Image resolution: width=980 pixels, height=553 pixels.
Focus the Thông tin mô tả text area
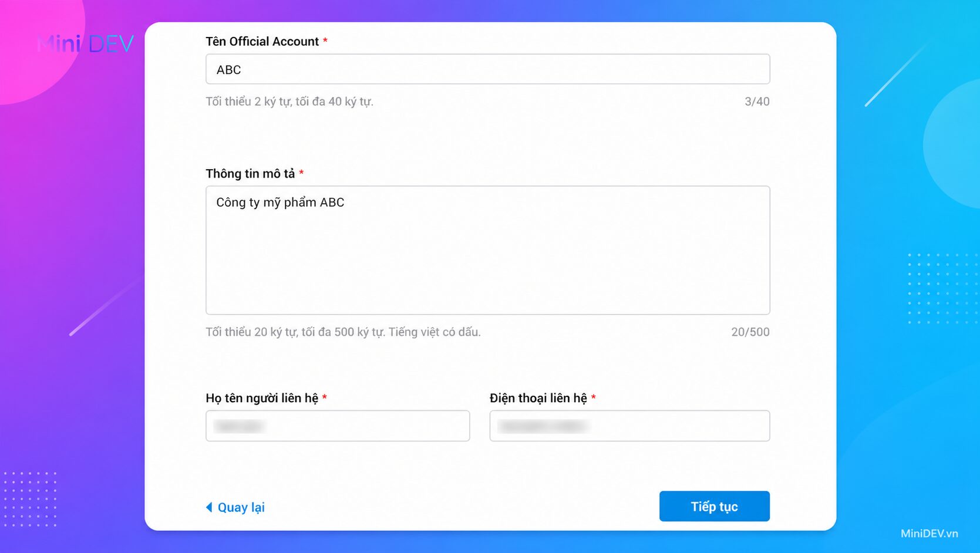click(x=487, y=250)
